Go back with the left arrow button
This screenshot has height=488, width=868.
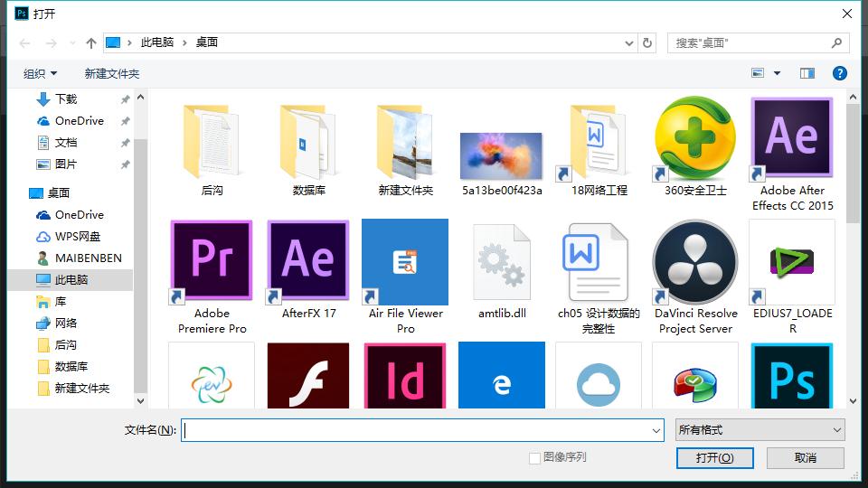[x=24, y=43]
